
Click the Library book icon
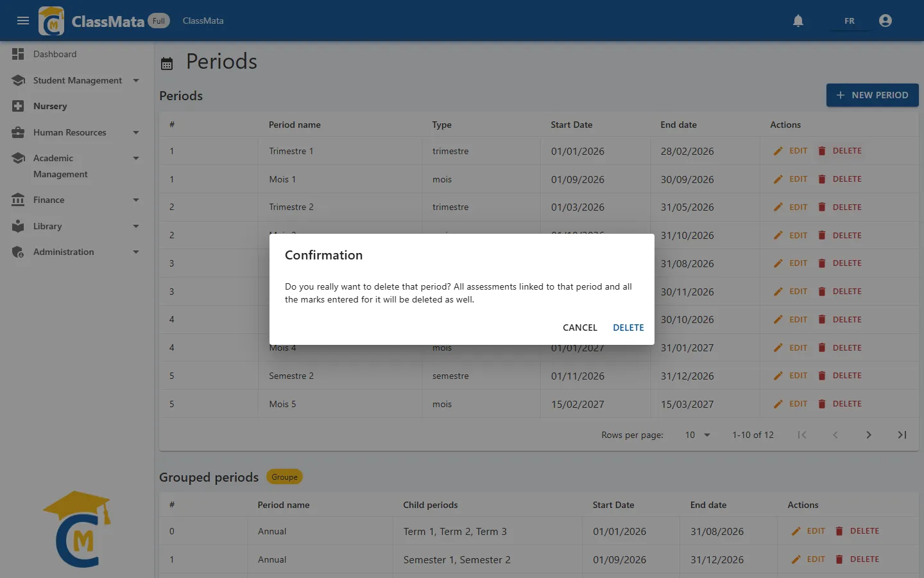[18, 226]
